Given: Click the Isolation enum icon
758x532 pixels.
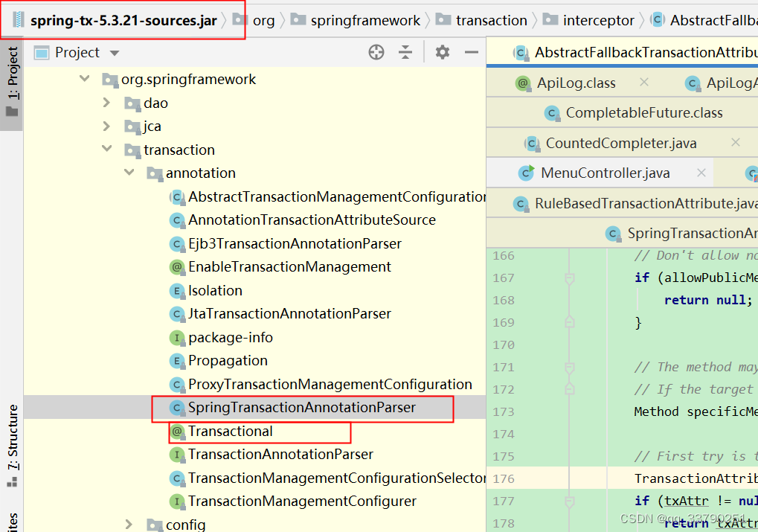Looking at the screenshot, I should [177, 291].
